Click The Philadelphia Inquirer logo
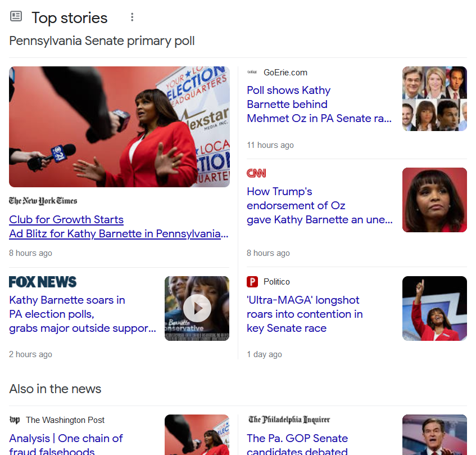 [x=289, y=420]
